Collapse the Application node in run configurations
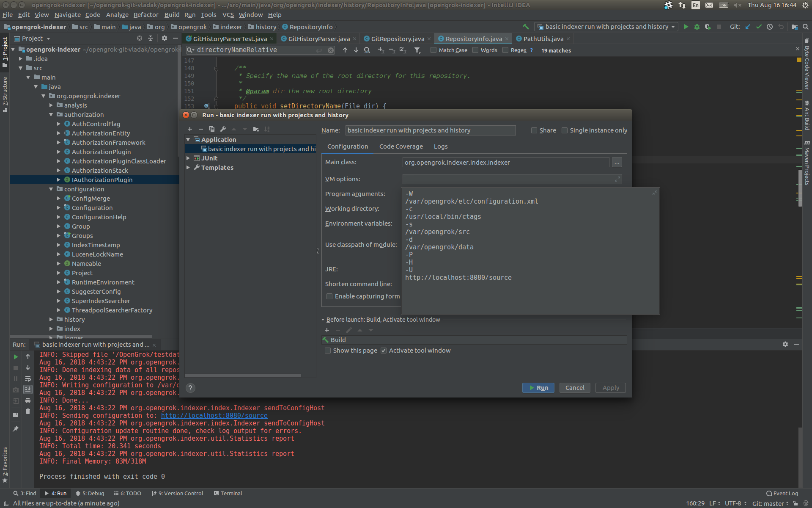This screenshot has width=812, height=508. (x=189, y=139)
